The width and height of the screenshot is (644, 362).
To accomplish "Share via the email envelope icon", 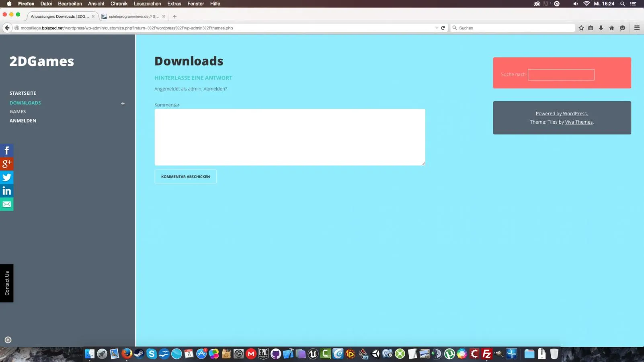I will (x=6, y=204).
